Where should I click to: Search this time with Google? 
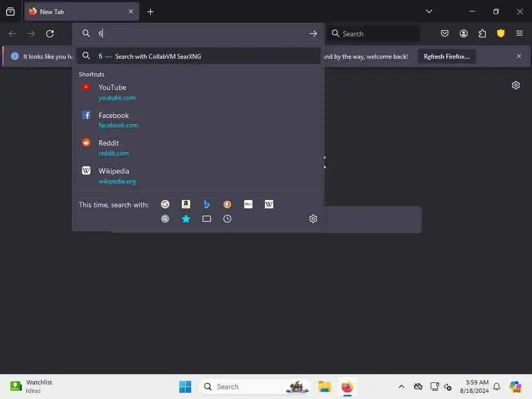tap(165, 204)
